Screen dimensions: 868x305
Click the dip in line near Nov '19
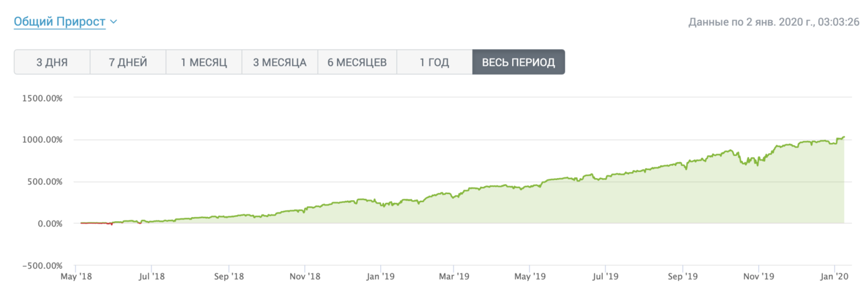coord(745,163)
